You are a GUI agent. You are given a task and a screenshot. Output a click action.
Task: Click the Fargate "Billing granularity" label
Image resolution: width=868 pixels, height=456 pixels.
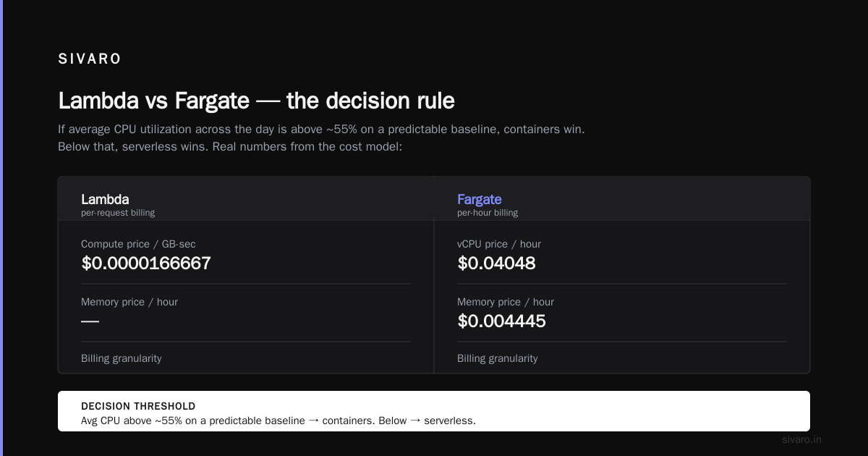(498, 358)
